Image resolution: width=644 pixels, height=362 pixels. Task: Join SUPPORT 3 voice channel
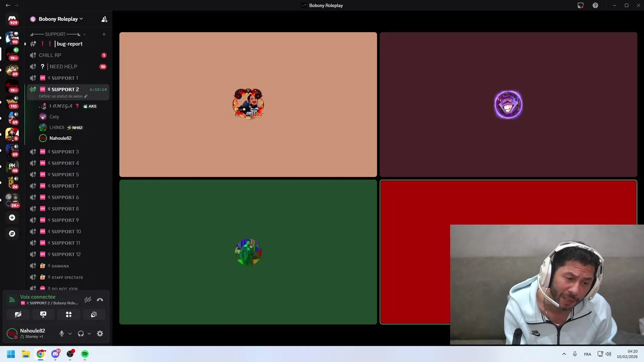pos(68,152)
